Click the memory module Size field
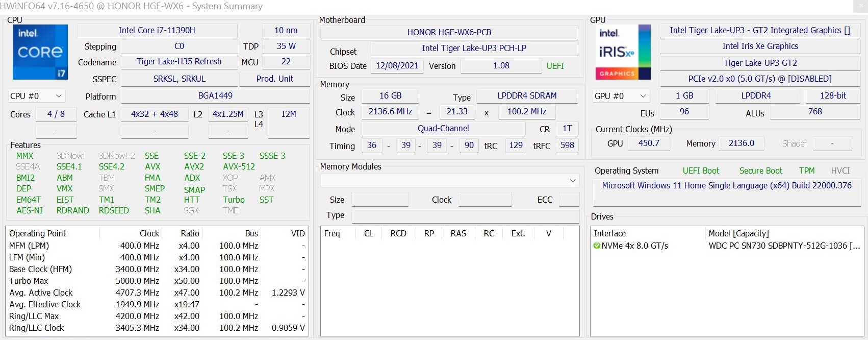Screen dimensions: 868x340 click(380, 200)
